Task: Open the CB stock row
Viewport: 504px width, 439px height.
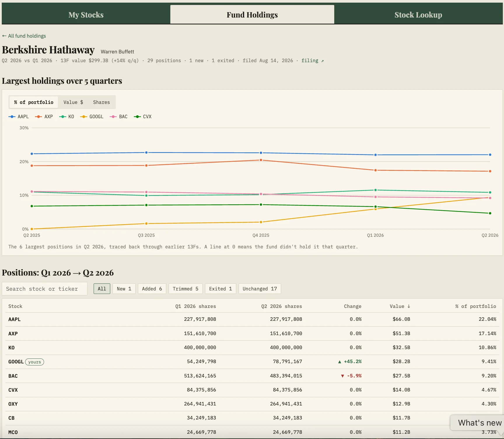Action: [252, 418]
